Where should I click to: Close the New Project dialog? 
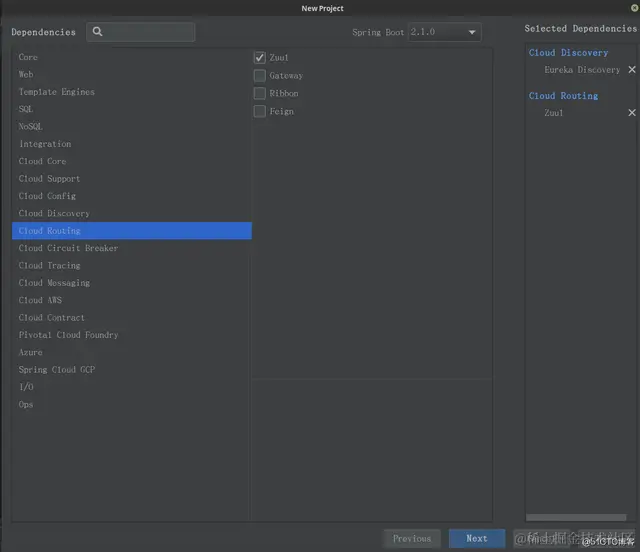click(x=634, y=8)
